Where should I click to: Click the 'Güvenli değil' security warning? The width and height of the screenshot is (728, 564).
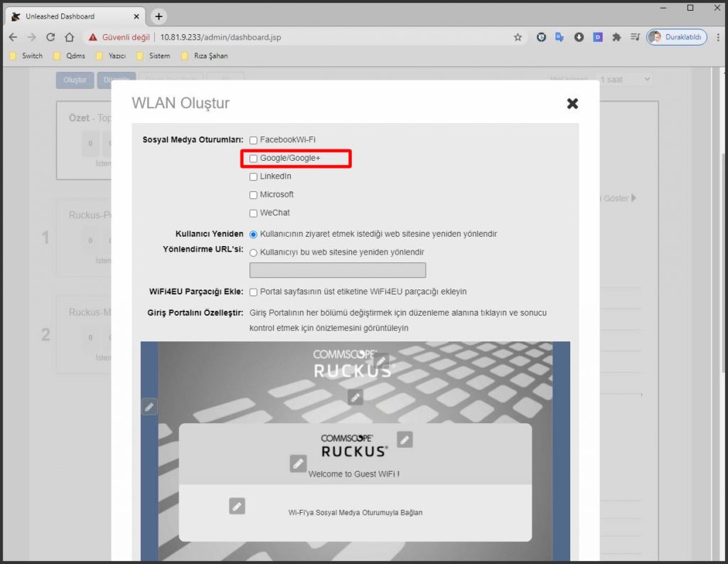119,37
